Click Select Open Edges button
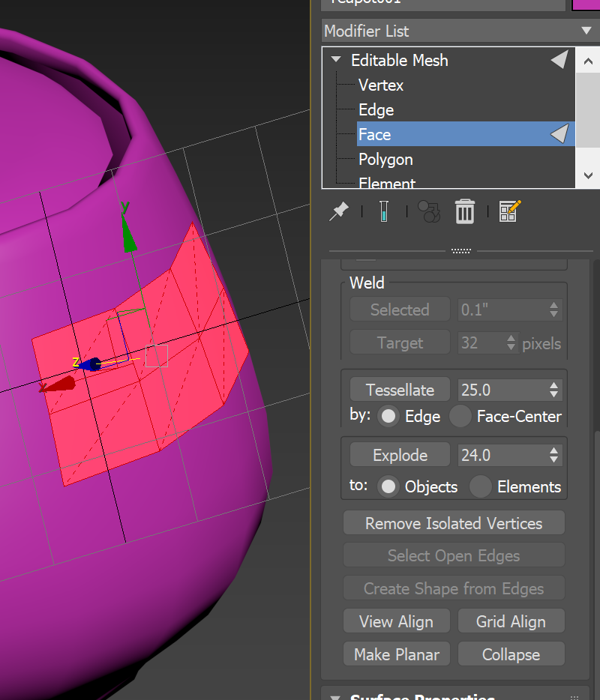600x700 pixels. [454, 555]
